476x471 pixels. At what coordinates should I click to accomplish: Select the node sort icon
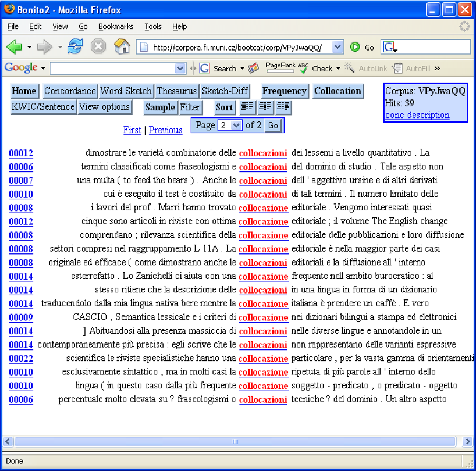click(265, 107)
